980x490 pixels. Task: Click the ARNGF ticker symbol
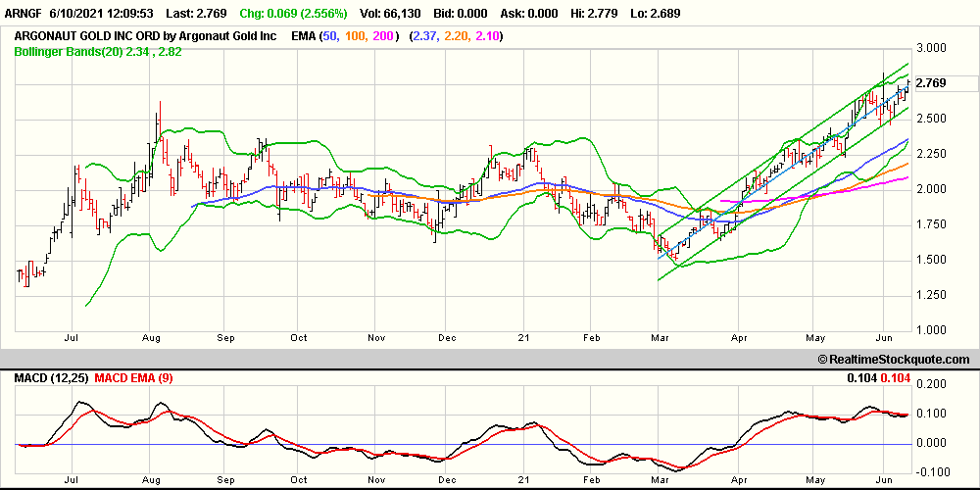tap(21, 15)
